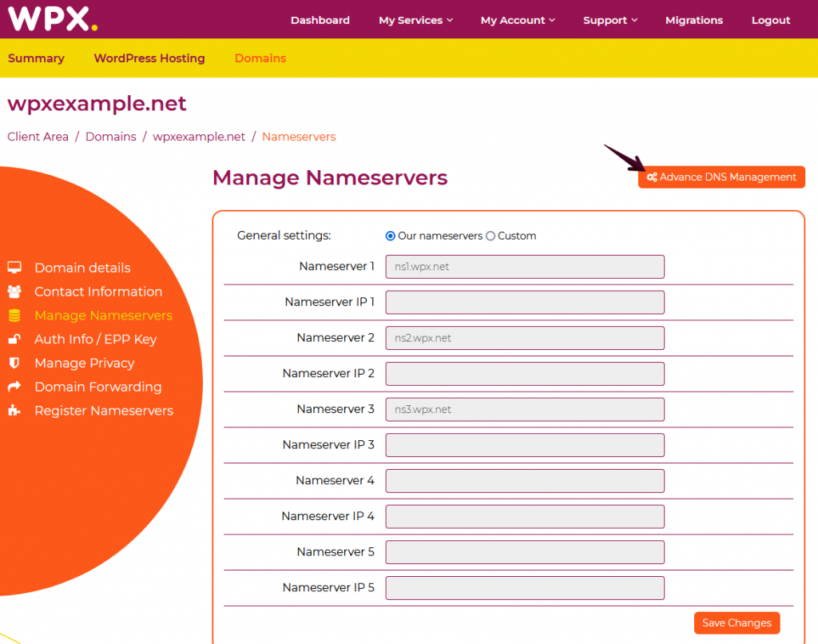Click the WPX logo
Image resolution: width=818 pixels, height=644 pixels.
coord(52,18)
